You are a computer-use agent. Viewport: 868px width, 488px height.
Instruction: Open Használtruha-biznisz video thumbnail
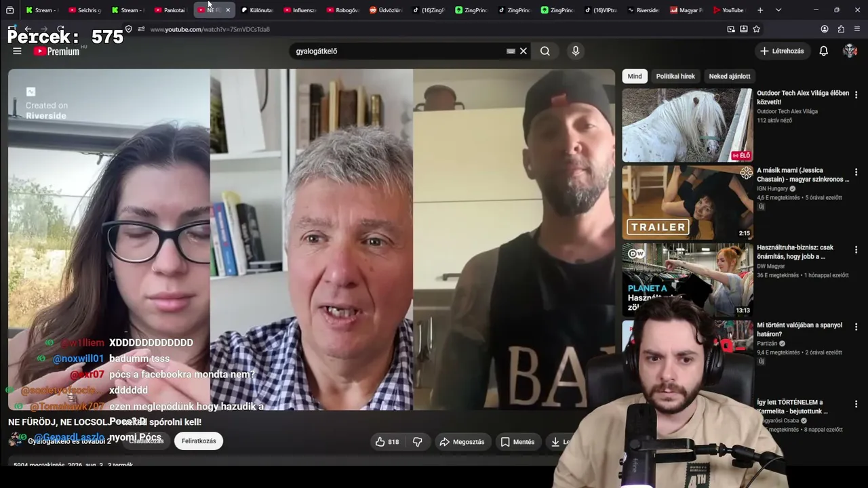pyautogui.click(x=687, y=279)
